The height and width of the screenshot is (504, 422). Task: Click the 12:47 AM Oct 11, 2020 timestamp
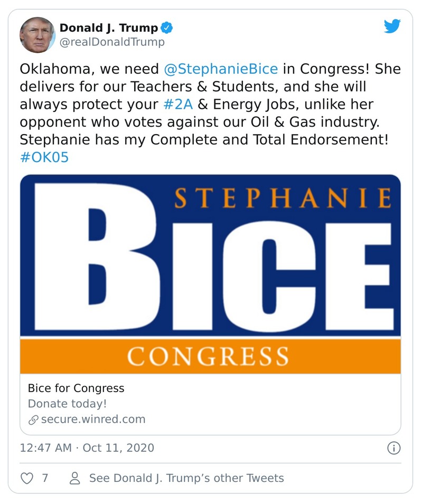87,448
